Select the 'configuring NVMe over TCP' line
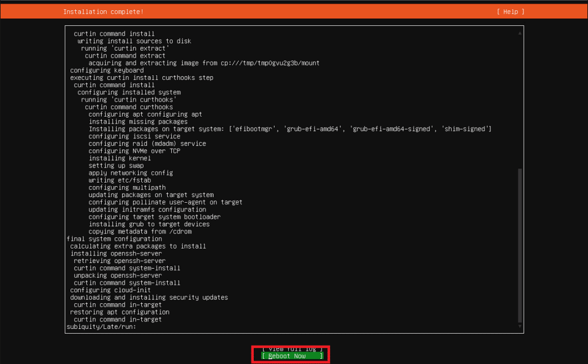Image resolution: width=588 pixels, height=364 pixels. [134, 150]
